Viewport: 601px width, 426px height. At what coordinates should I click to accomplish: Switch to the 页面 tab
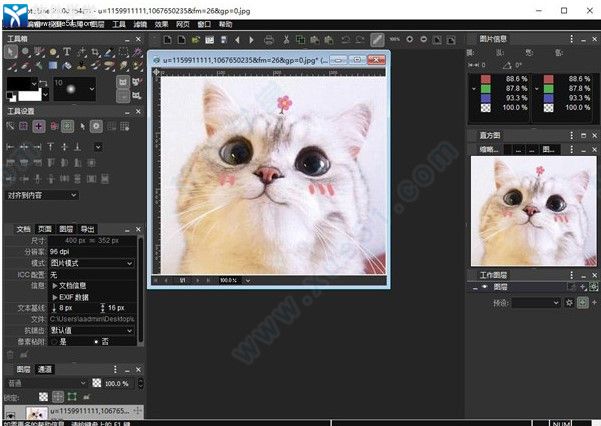[45, 229]
